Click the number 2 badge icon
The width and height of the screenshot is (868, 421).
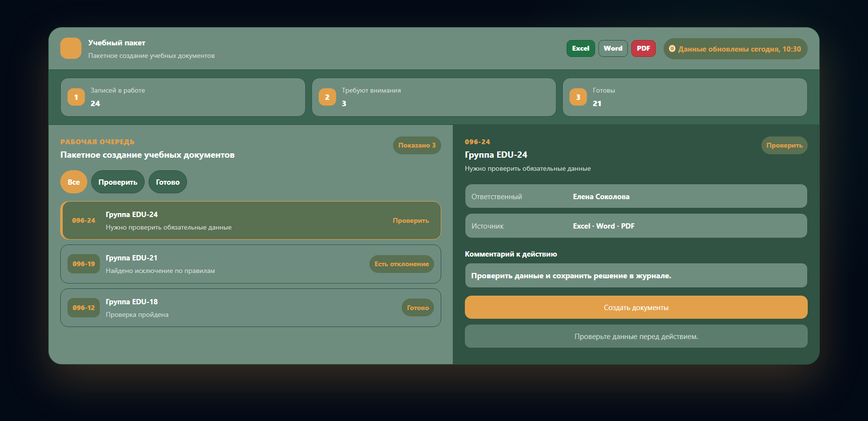click(x=327, y=97)
